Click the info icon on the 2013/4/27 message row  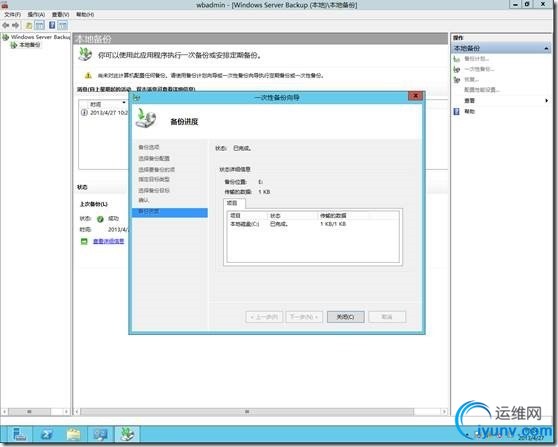[x=84, y=113]
